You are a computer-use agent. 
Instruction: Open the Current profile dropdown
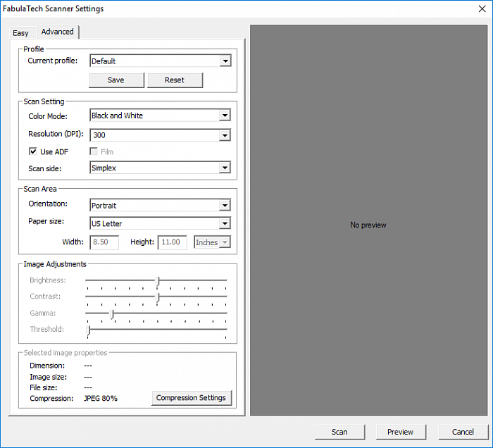click(161, 61)
